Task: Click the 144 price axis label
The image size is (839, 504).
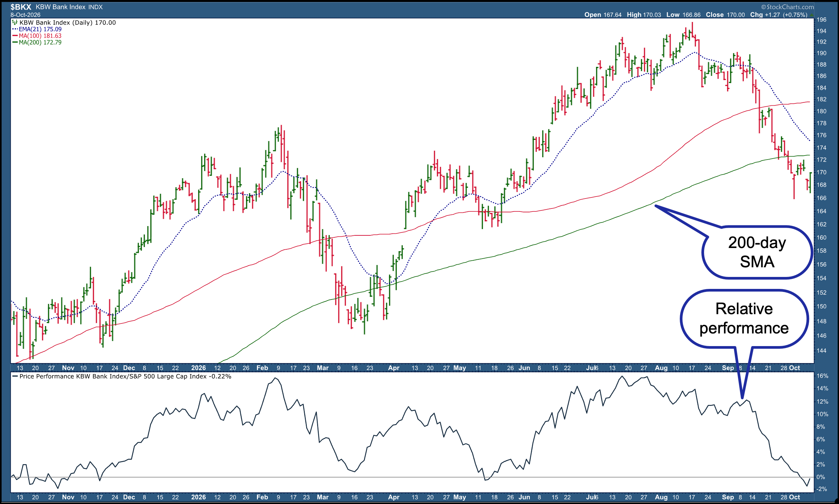Action: point(822,350)
